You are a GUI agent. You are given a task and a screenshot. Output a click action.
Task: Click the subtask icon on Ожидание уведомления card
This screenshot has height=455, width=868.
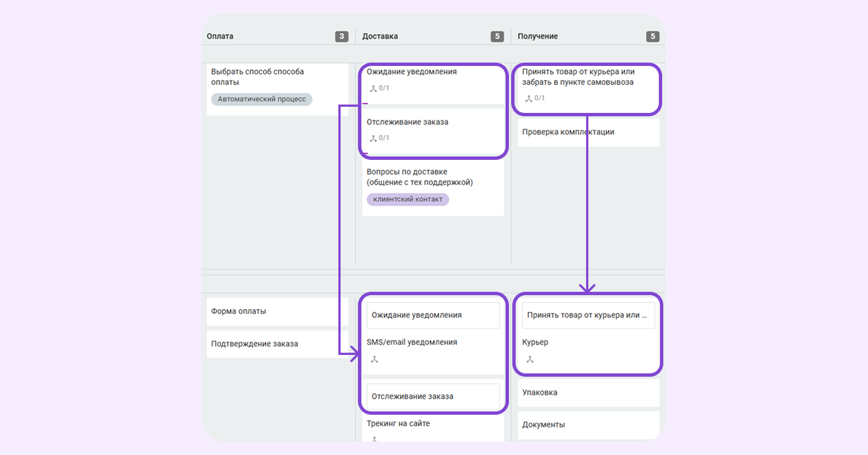click(373, 88)
